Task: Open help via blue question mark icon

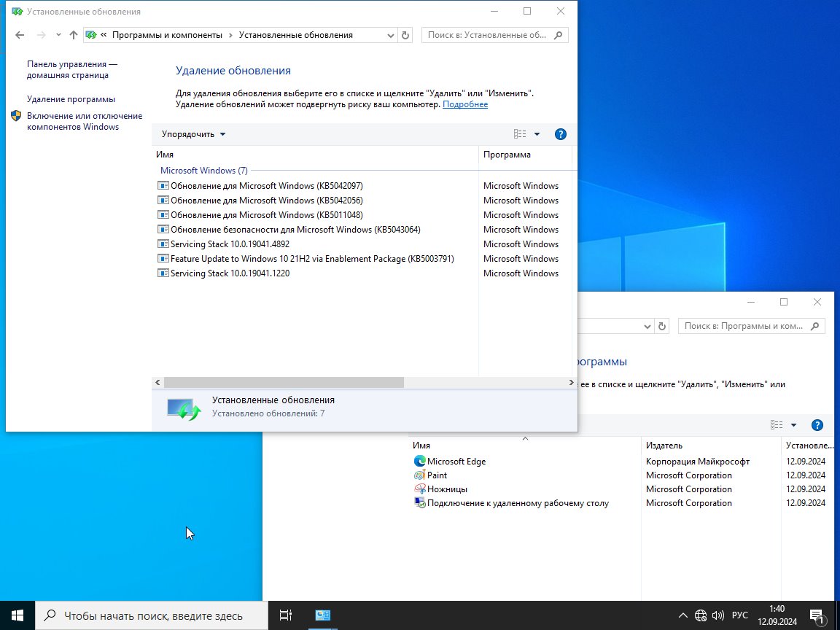Action: (560, 134)
